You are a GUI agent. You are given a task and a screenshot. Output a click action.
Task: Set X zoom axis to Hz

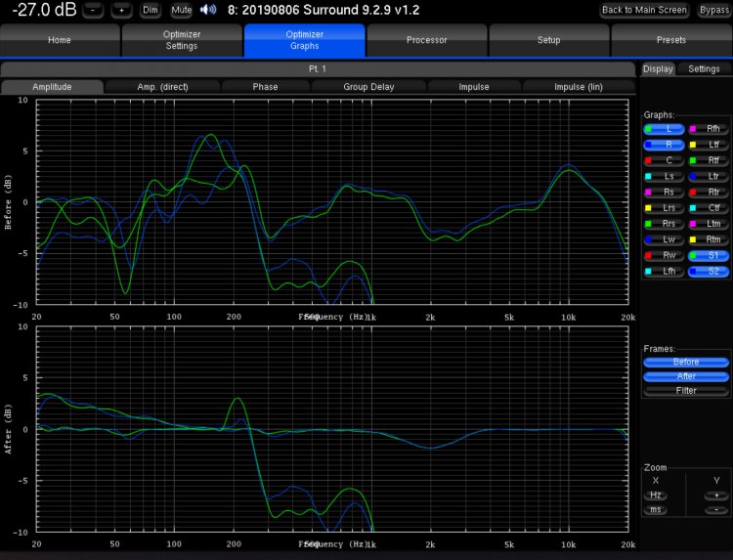click(656, 495)
